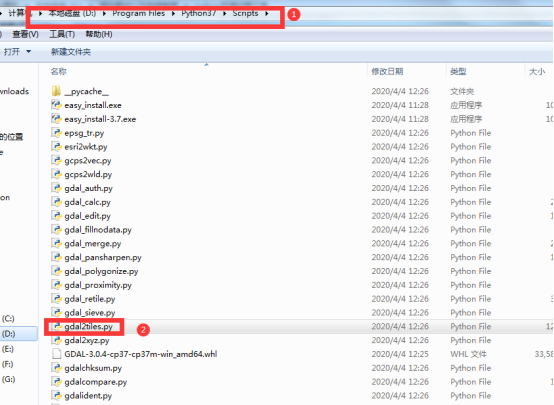
Task: Select drive (D:) in the navigation pane
Action: tap(8, 334)
